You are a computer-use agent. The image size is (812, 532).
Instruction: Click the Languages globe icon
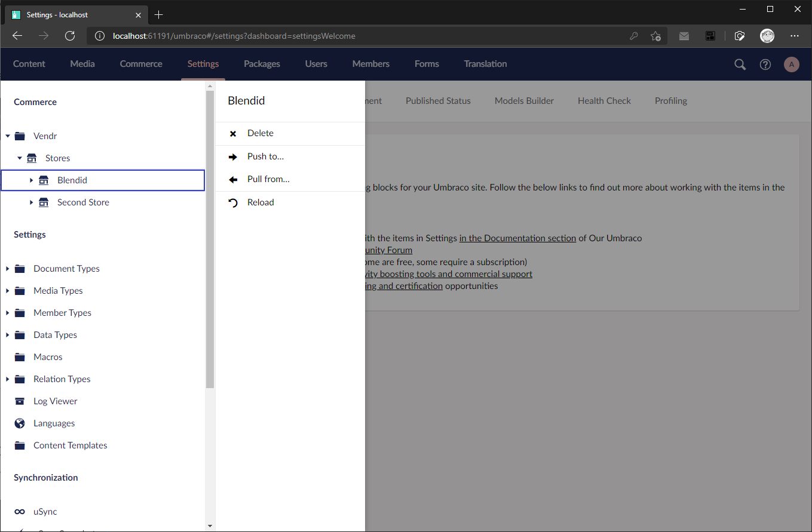pyautogui.click(x=20, y=423)
